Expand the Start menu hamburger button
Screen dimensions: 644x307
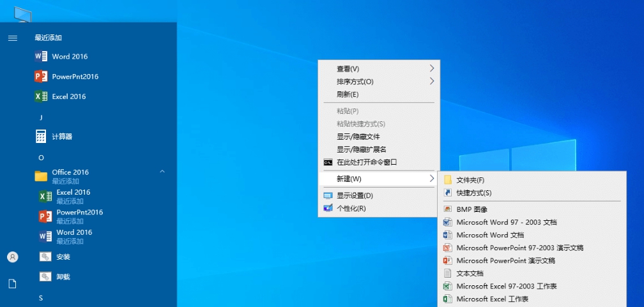13,38
